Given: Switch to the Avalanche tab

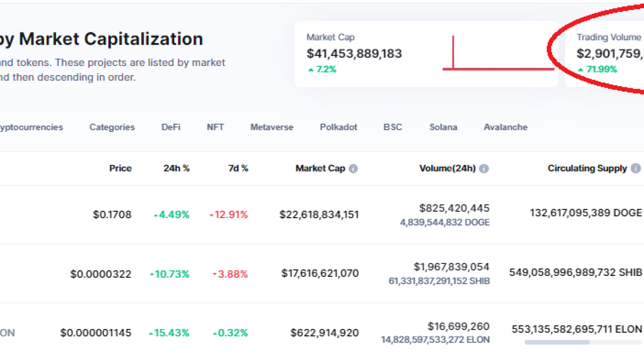Looking at the screenshot, I should coord(506,127).
